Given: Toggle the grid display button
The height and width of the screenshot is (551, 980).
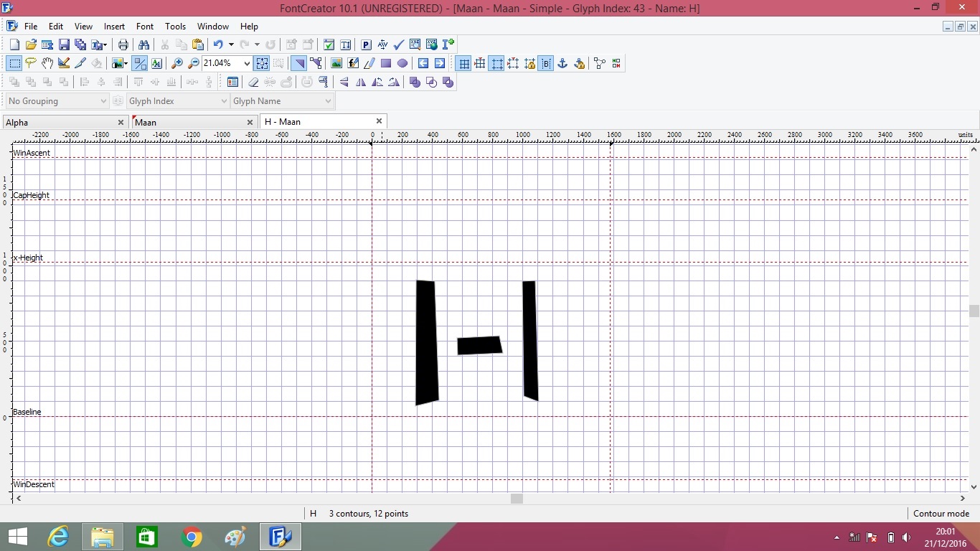Looking at the screenshot, I should (464, 63).
